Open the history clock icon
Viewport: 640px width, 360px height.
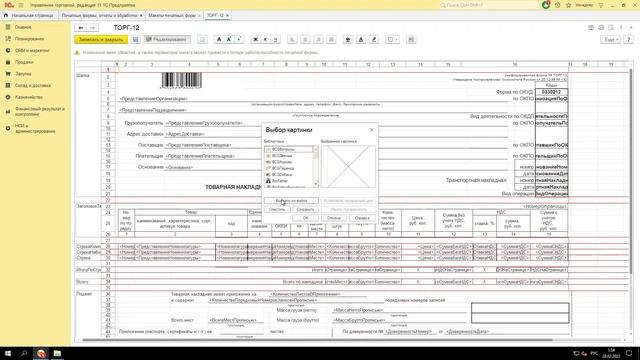(558, 5)
